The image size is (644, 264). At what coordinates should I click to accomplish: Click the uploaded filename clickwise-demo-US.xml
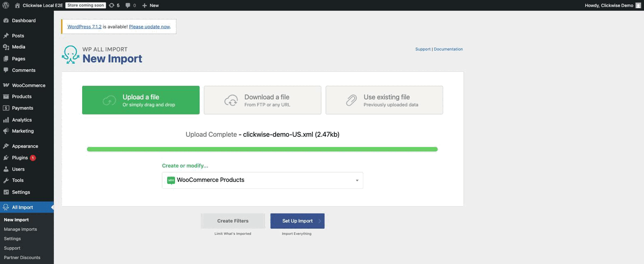click(x=278, y=135)
